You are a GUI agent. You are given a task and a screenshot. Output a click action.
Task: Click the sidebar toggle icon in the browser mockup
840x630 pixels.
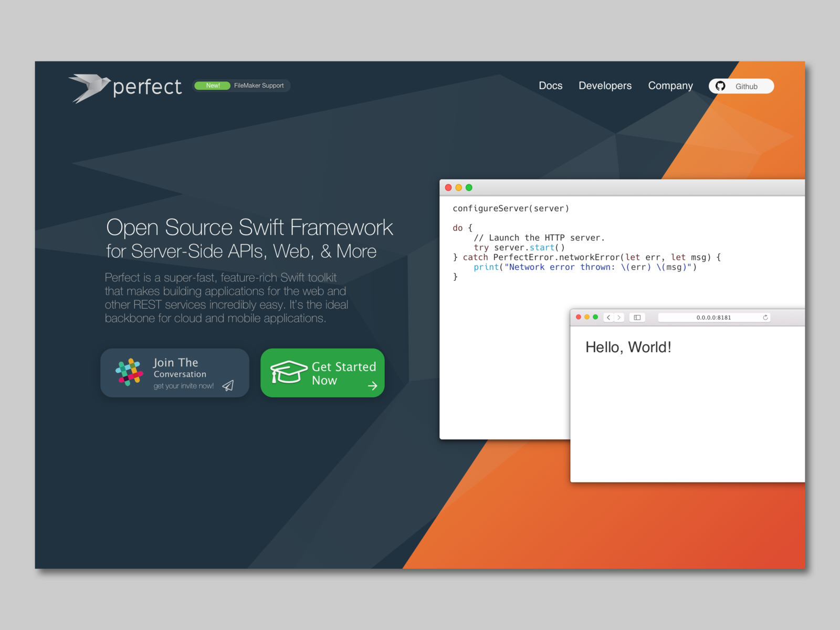pos(637,317)
